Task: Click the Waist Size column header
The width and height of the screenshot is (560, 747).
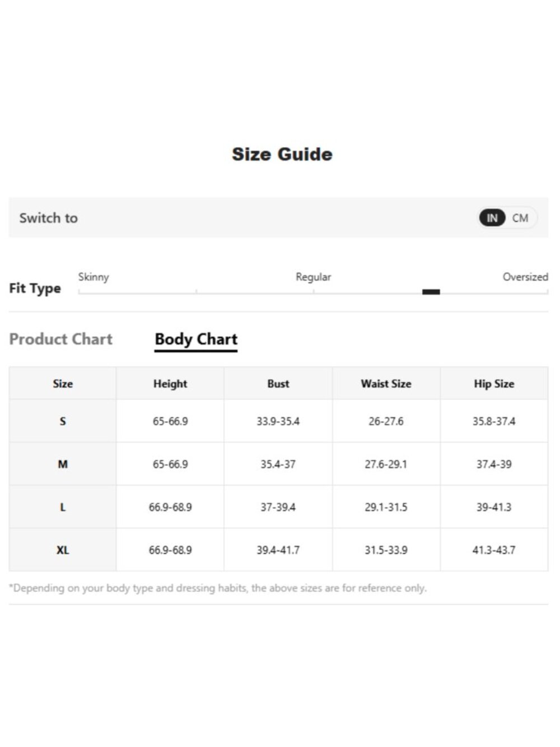Action: click(x=386, y=384)
